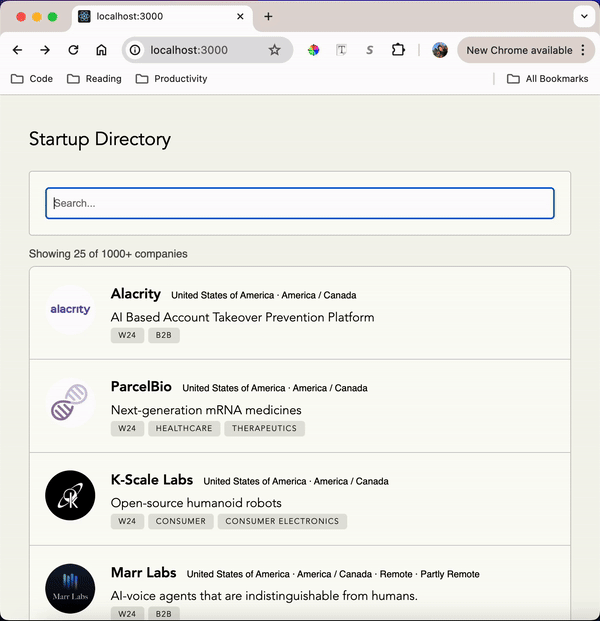Click the location text beside ParcelBio
600x621 pixels.
point(275,388)
